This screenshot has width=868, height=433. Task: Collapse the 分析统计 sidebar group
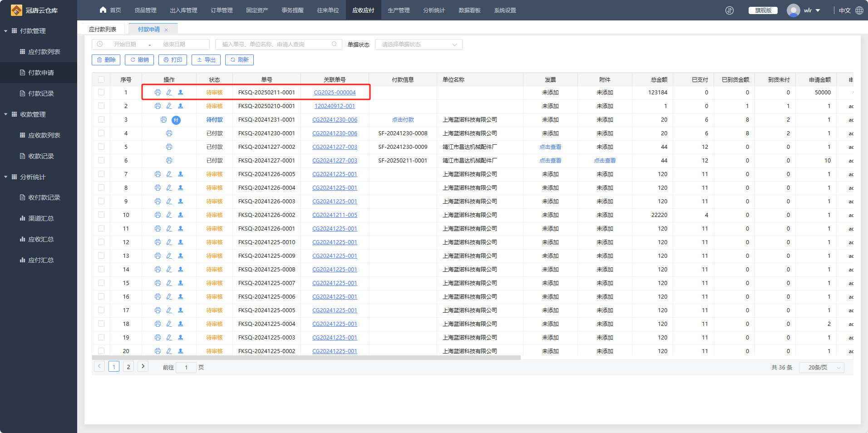(6, 177)
